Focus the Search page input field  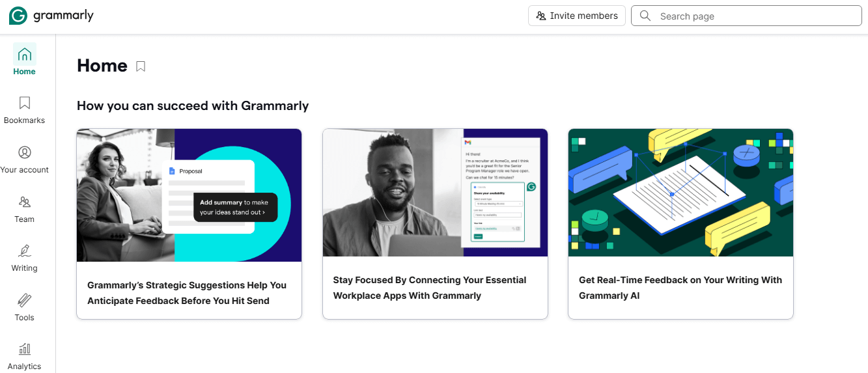755,16
